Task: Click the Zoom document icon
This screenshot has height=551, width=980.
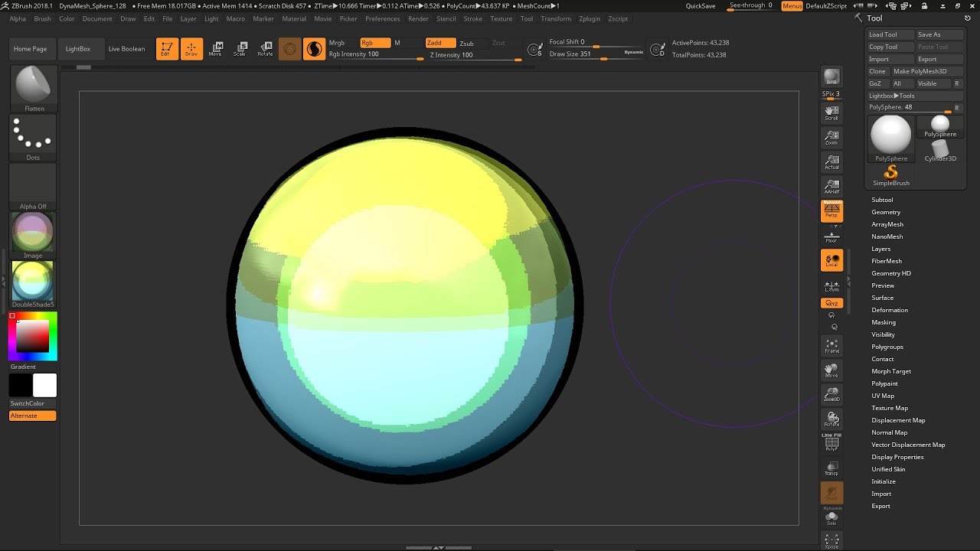Action: [x=831, y=137]
